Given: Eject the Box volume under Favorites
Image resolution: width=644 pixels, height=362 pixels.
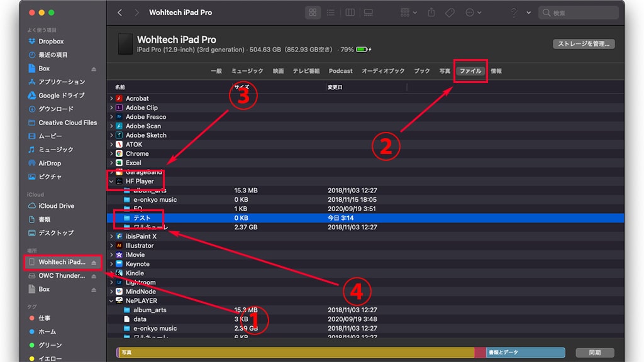Looking at the screenshot, I should pos(94,69).
